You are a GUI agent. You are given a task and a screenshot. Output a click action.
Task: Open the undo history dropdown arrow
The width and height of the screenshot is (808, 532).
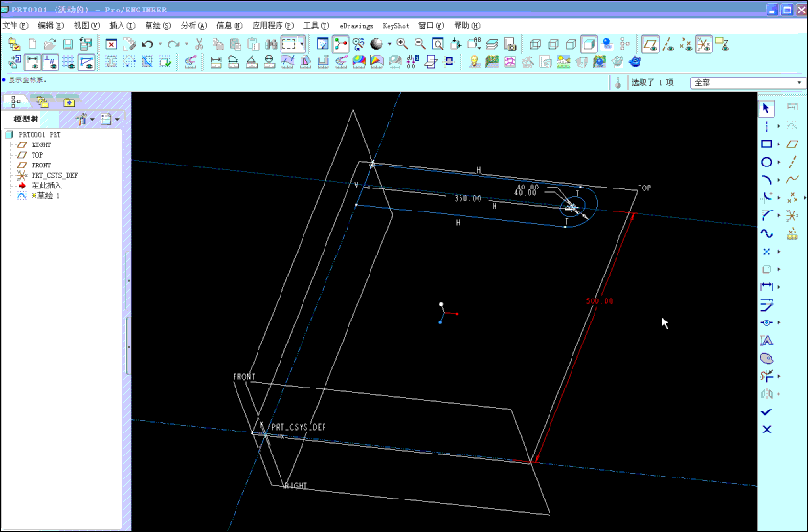coord(160,44)
